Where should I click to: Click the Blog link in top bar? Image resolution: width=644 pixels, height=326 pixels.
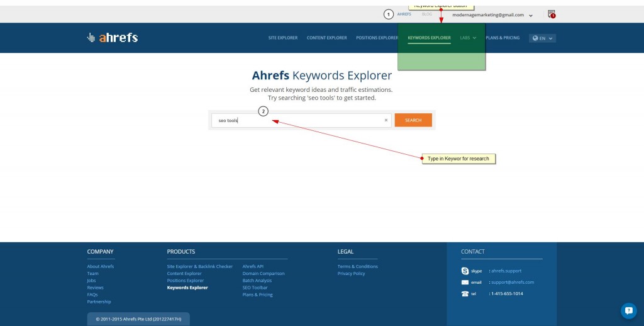pos(427,14)
